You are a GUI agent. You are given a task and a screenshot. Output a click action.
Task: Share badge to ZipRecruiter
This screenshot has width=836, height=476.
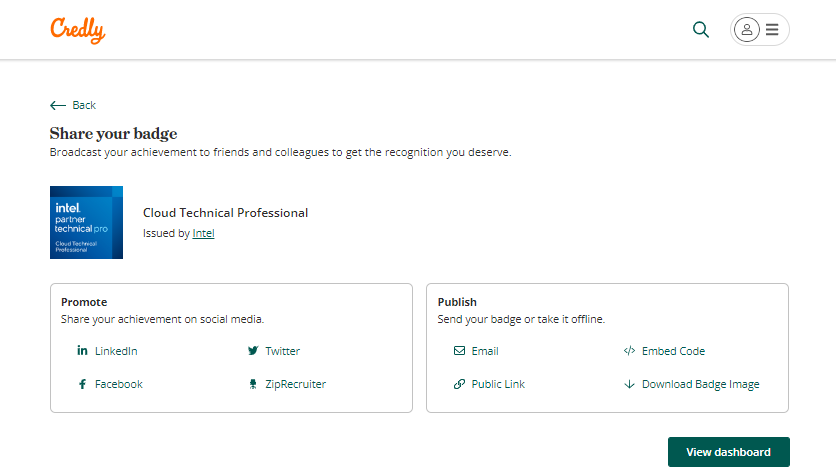(295, 384)
